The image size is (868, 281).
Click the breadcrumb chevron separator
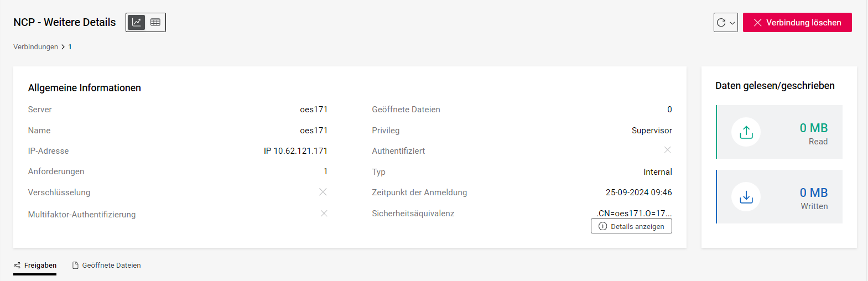63,47
